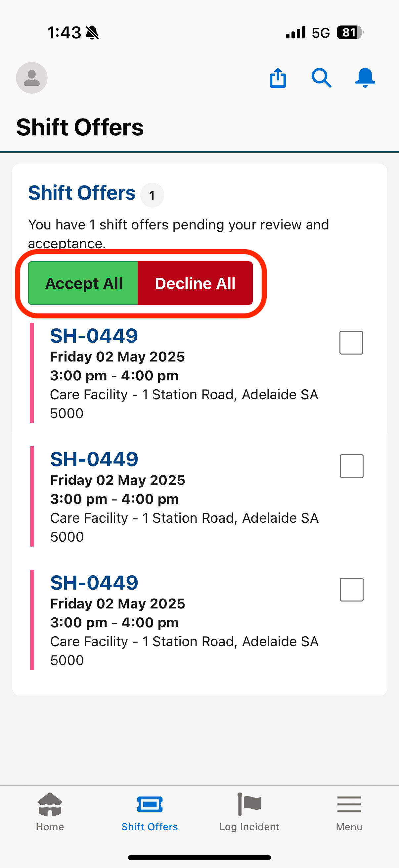Tap the Home house icon
This screenshot has height=868, width=399.
50,804
